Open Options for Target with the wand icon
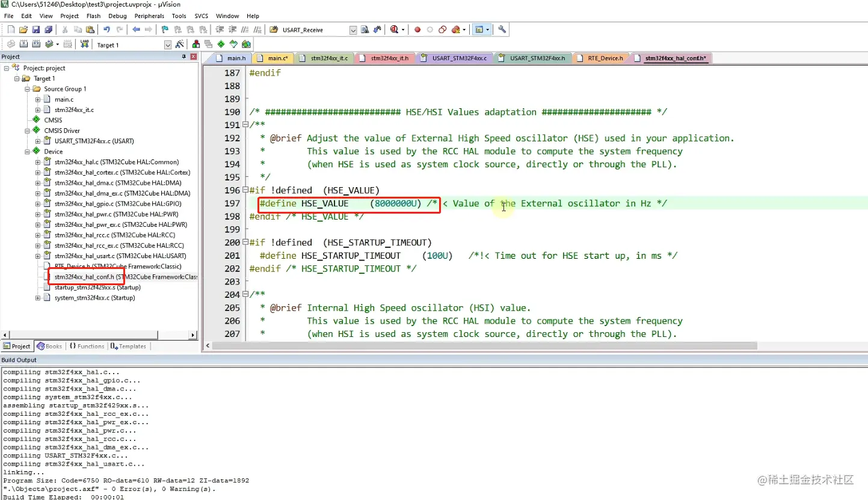Screen dimensions: 868x500 click(180, 44)
